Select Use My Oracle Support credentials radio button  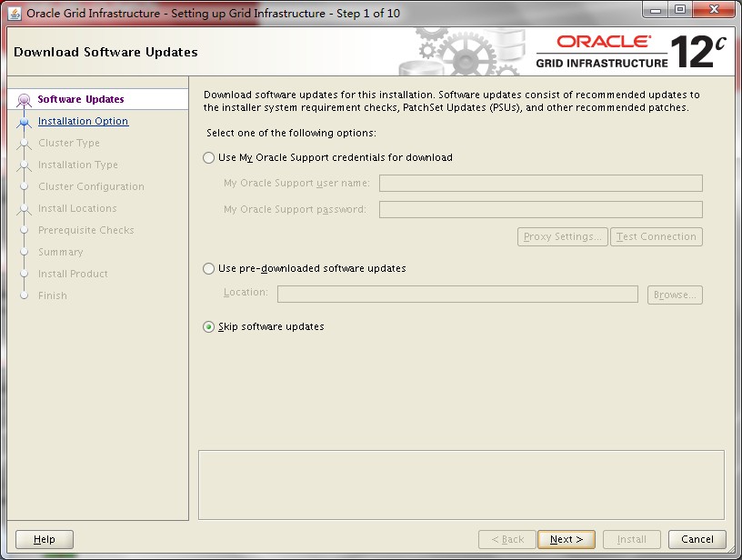coord(209,157)
